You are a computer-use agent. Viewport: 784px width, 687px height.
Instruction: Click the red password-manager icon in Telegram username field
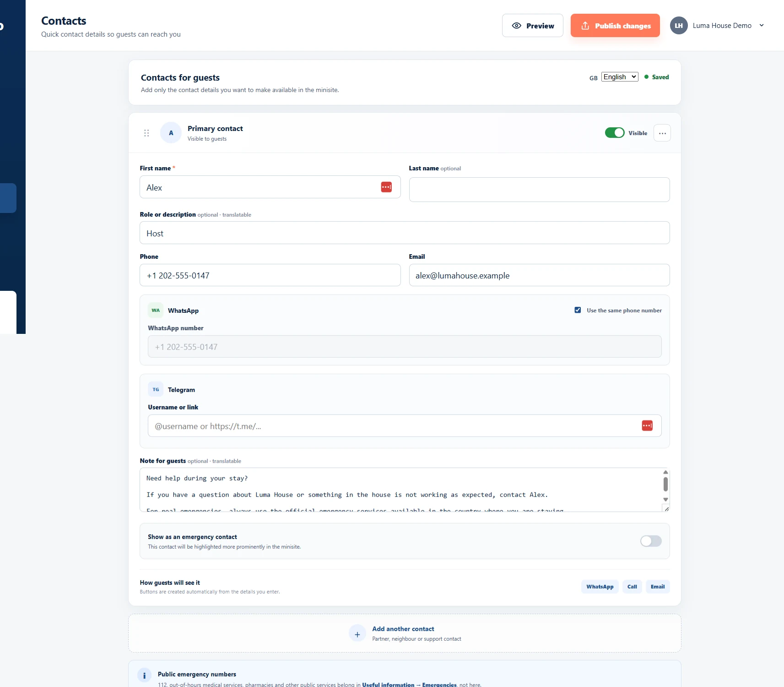pos(647,426)
